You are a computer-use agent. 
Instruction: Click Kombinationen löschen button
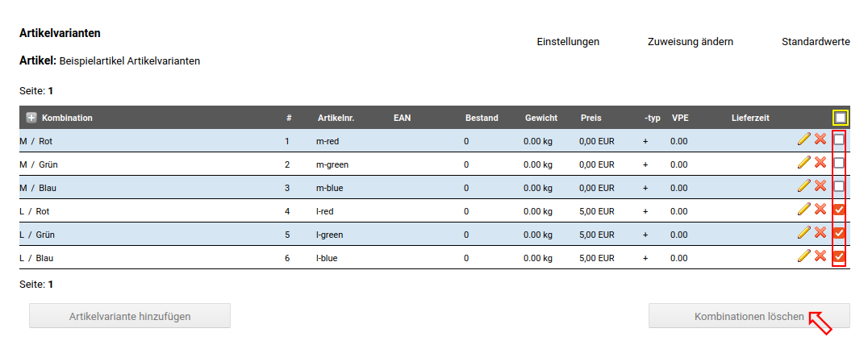(x=749, y=316)
